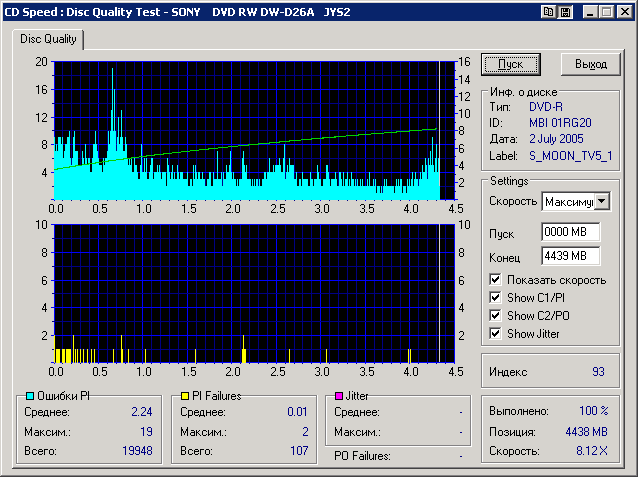Click the Выход exit button
The width and height of the screenshot is (638, 477).
[590, 64]
